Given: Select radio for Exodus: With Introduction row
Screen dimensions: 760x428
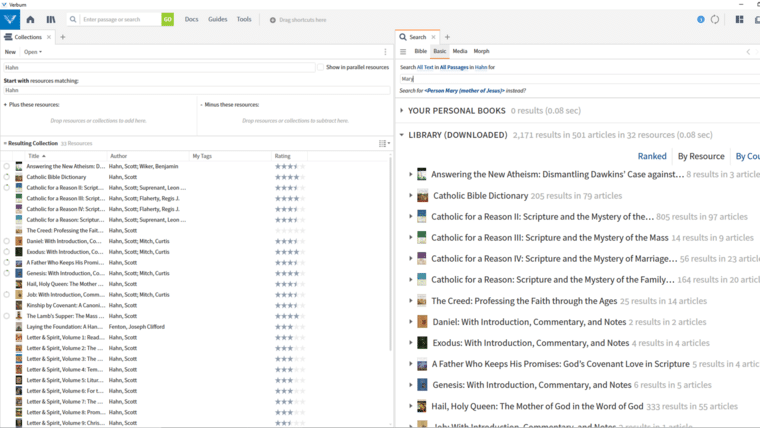Looking at the screenshot, I should click(x=6, y=252).
